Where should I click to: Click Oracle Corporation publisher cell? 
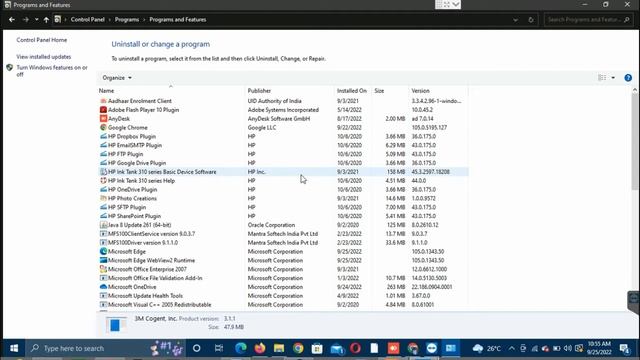pyautogui.click(x=271, y=225)
